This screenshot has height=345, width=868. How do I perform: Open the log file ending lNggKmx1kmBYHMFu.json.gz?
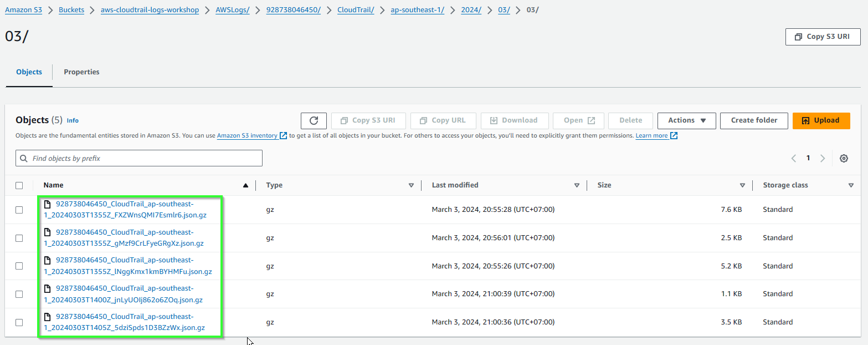click(128, 266)
